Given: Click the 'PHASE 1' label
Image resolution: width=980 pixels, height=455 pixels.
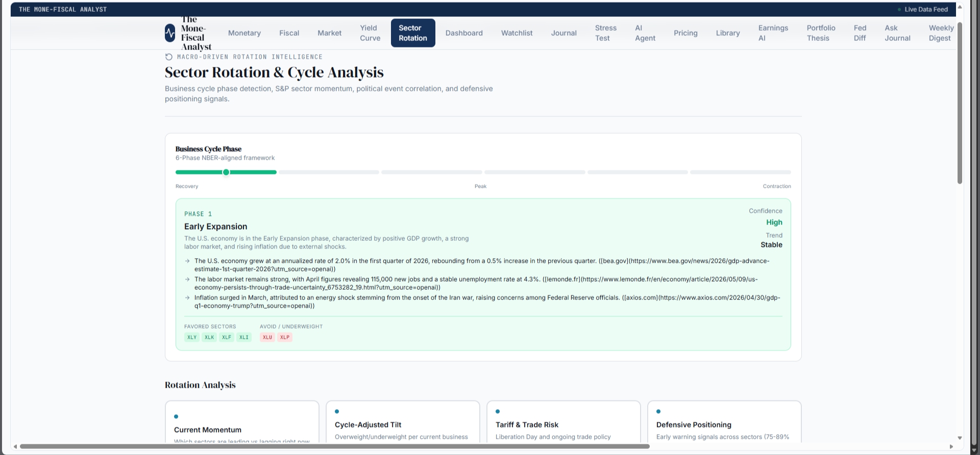Looking at the screenshot, I should click(198, 214).
